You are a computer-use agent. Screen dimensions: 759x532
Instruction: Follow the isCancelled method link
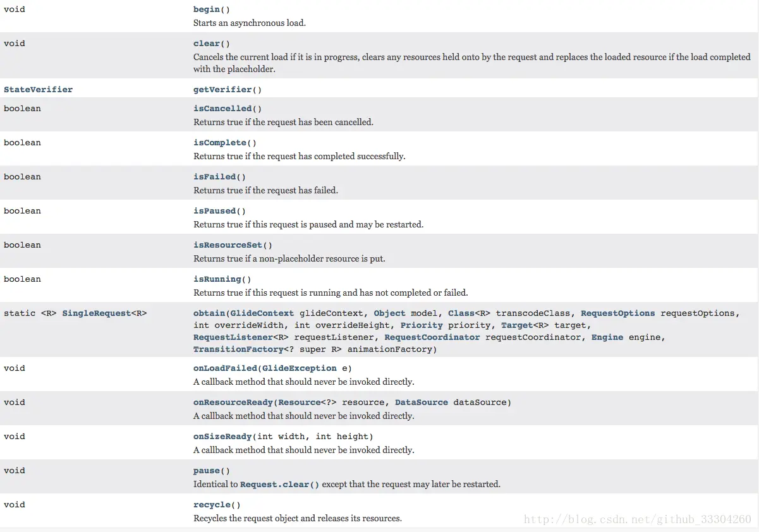tap(222, 109)
